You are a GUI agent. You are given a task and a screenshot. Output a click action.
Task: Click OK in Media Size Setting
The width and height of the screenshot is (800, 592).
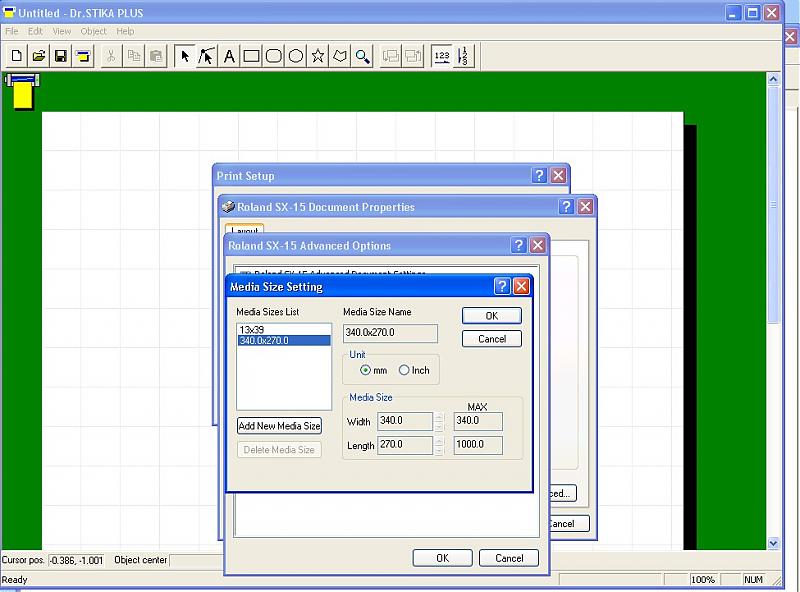click(492, 315)
